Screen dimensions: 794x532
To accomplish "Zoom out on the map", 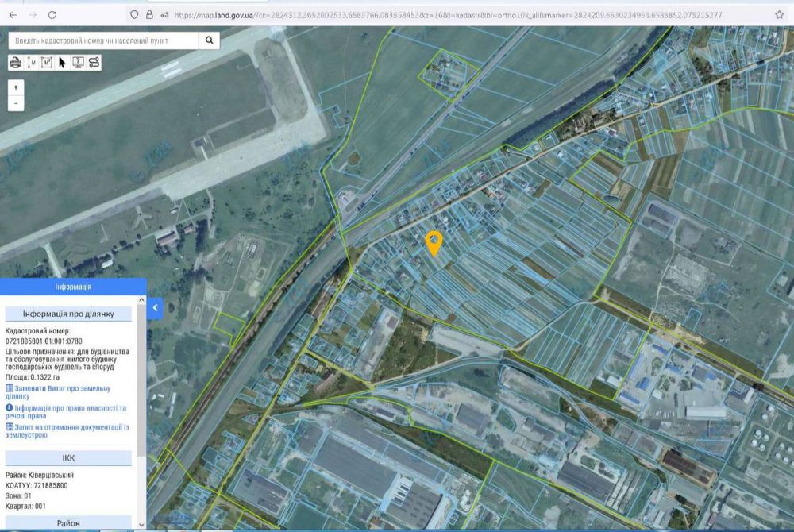I will pos(16,103).
